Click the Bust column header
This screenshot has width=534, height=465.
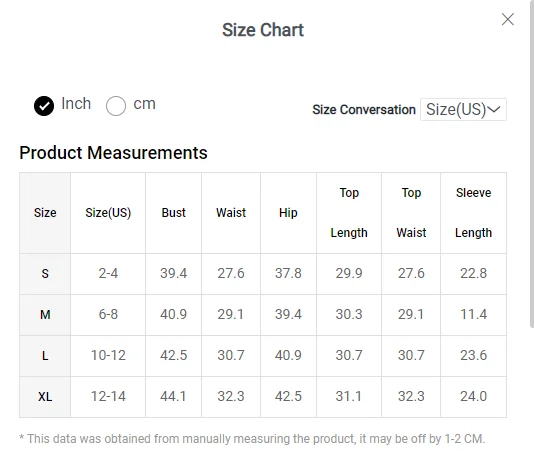coord(173,213)
